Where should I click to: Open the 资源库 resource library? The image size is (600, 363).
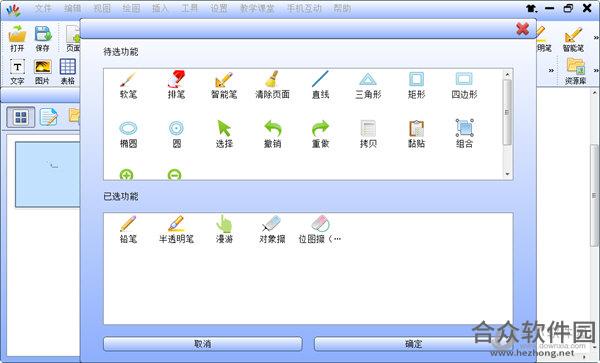pos(575,72)
